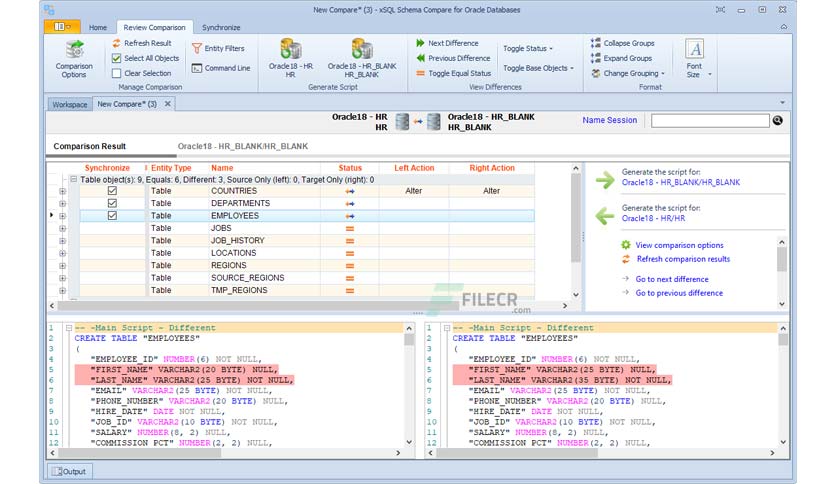This screenshot has height=484, width=836.
Task: Click Oracle18 - HR_BLANK/HR_BLANK script link
Action: tap(681, 182)
